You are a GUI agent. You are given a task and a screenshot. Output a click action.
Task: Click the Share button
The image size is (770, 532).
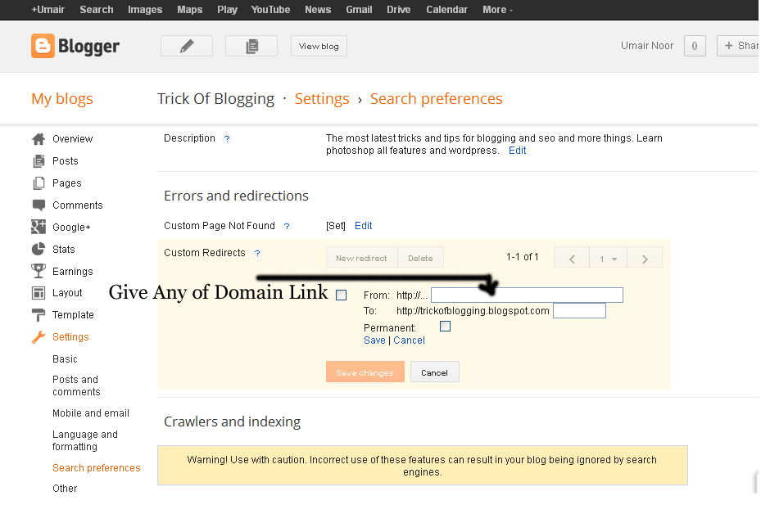pos(738,46)
